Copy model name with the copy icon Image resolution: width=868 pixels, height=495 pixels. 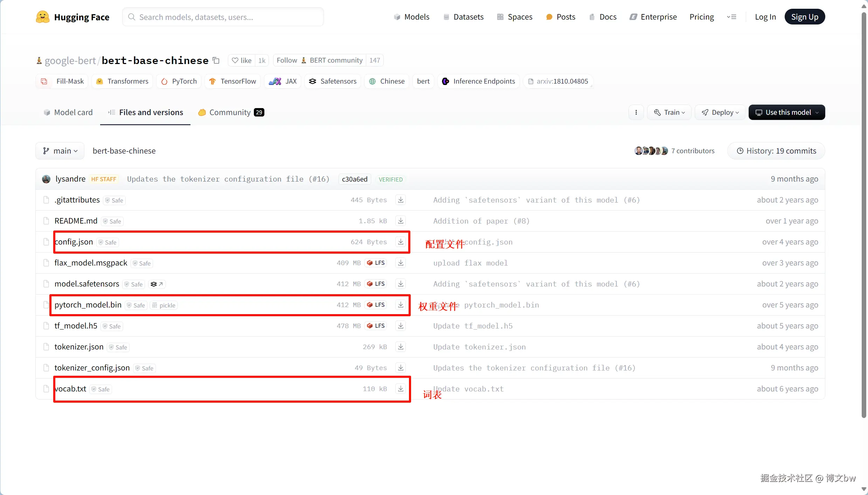pyautogui.click(x=216, y=61)
